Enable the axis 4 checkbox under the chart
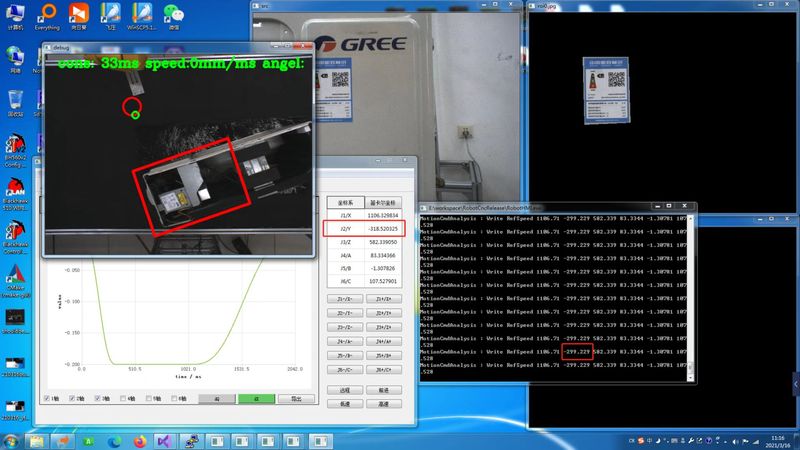This screenshot has width=800, height=450. 128,398
